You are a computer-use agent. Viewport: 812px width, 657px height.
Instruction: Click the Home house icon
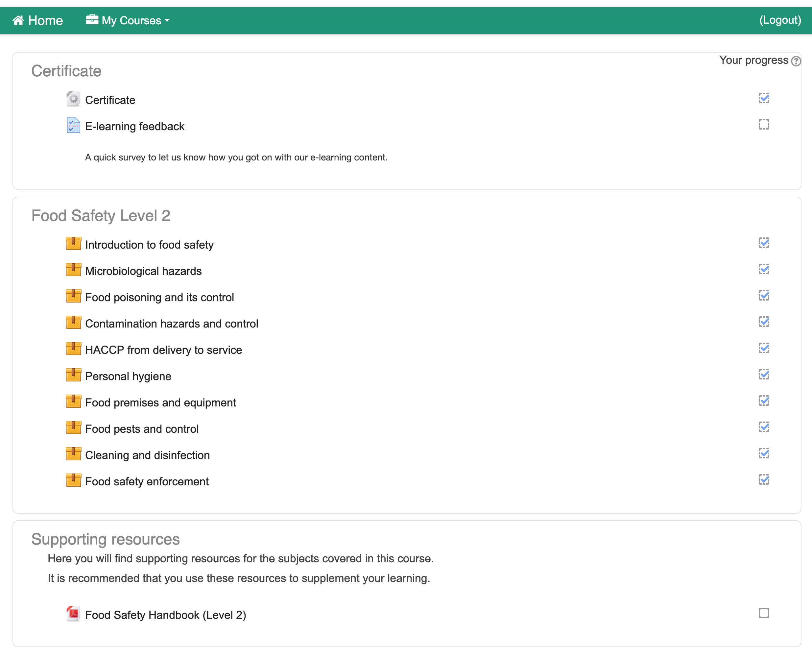pos(18,20)
